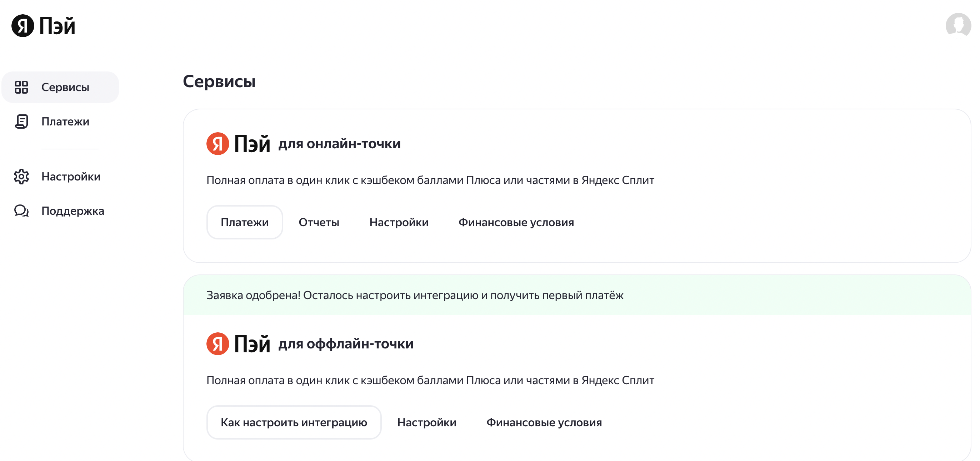980x461 pixels.
Task: Open Отчеты for the online point
Action: click(319, 222)
